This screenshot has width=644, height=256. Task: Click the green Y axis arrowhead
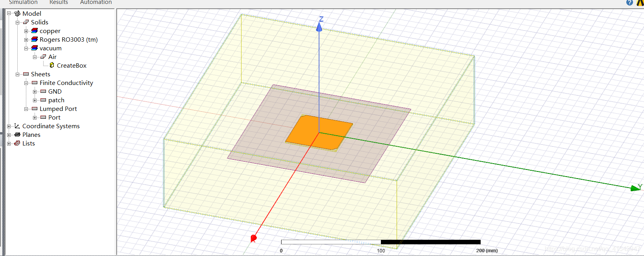point(635,188)
